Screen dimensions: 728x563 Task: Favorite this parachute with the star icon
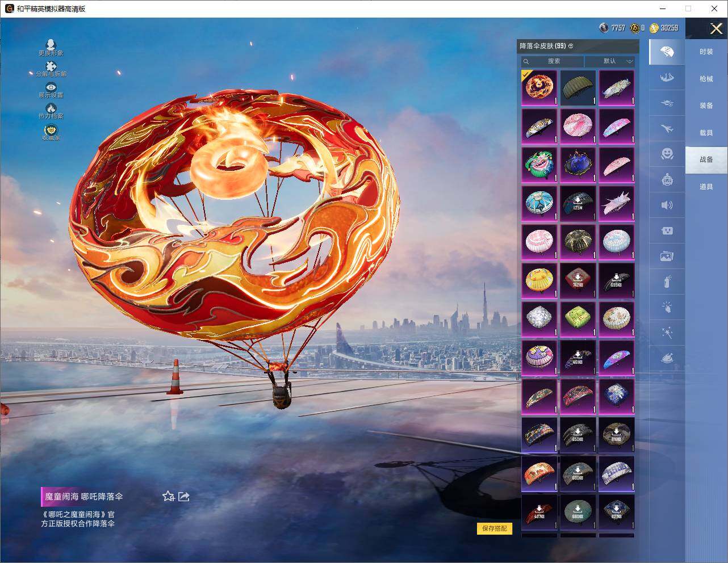tap(168, 497)
